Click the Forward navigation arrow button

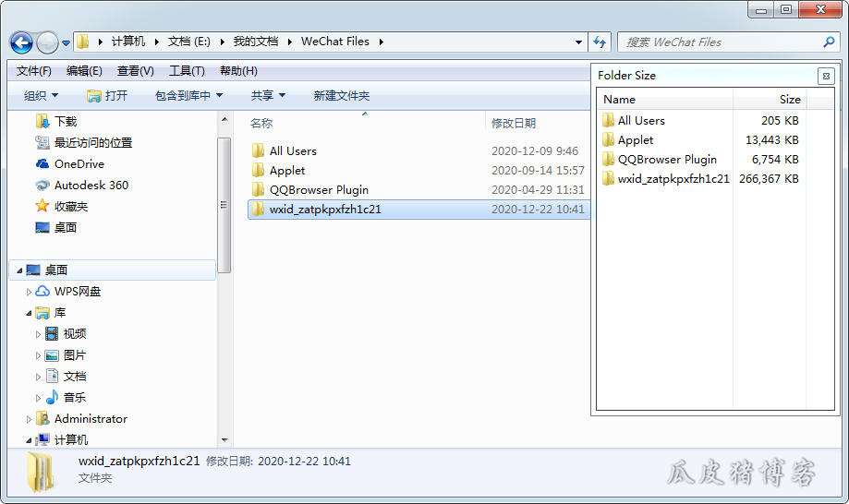pyautogui.click(x=48, y=42)
